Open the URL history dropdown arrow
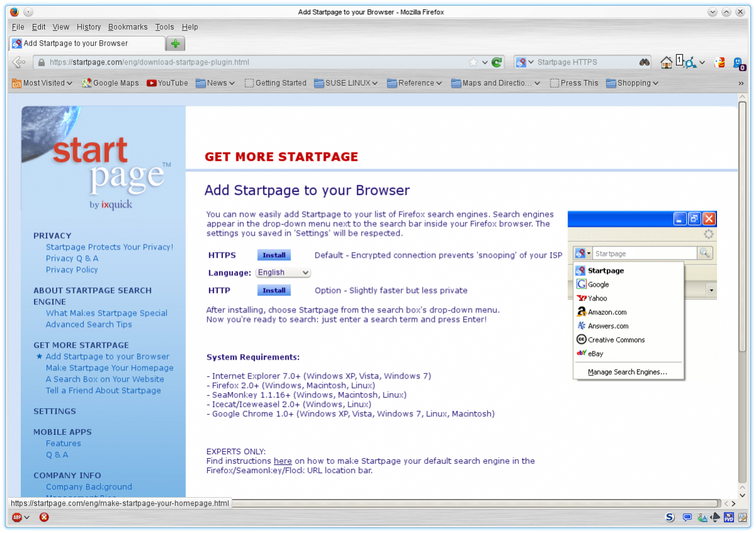This screenshot has width=756, height=533. click(x=485, y=62)
